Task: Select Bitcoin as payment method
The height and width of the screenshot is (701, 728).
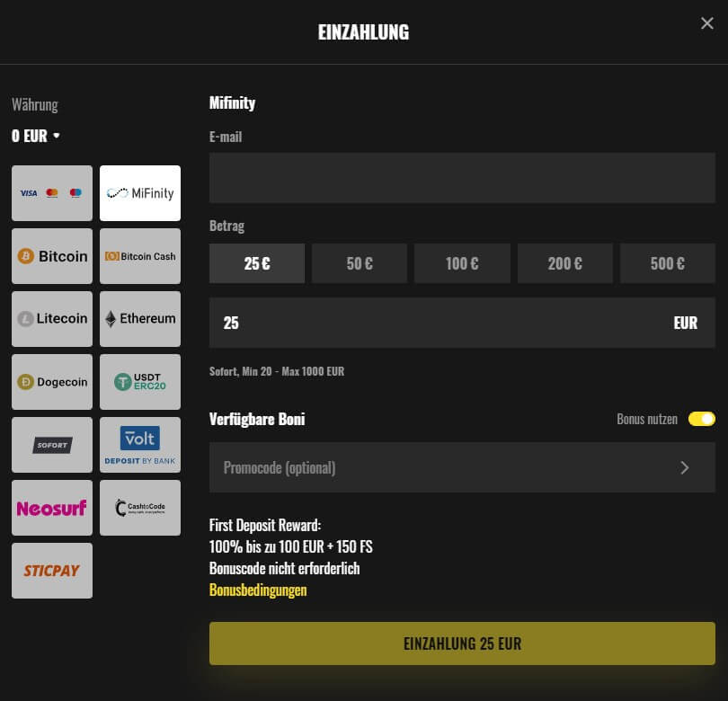Action: (52, 256)
